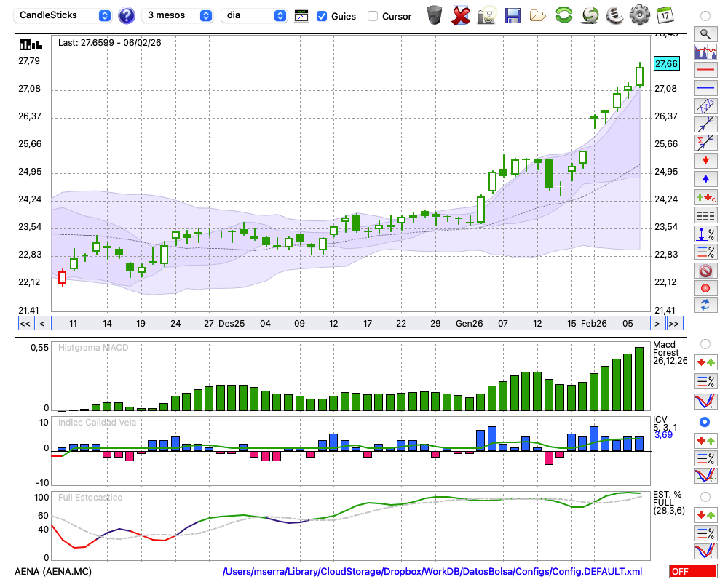
Task: Click the << scroll-to-start button
Action: click(25, 324)
